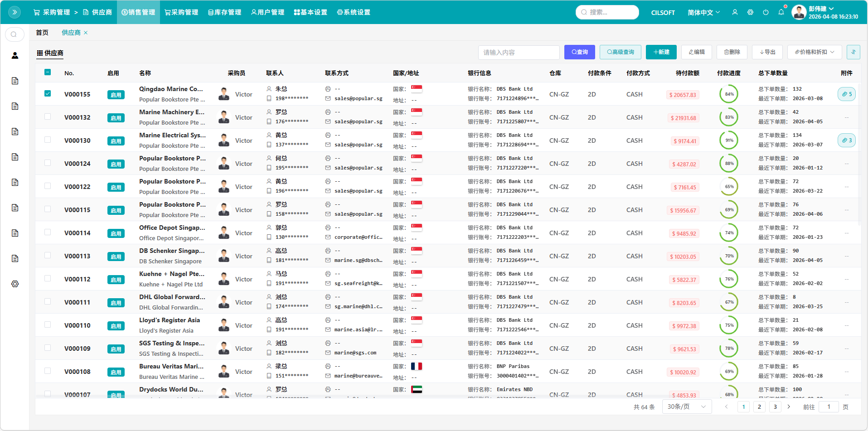Open attachments badge for supplier V000155
The image size is (868, 431).
point(846,94)
